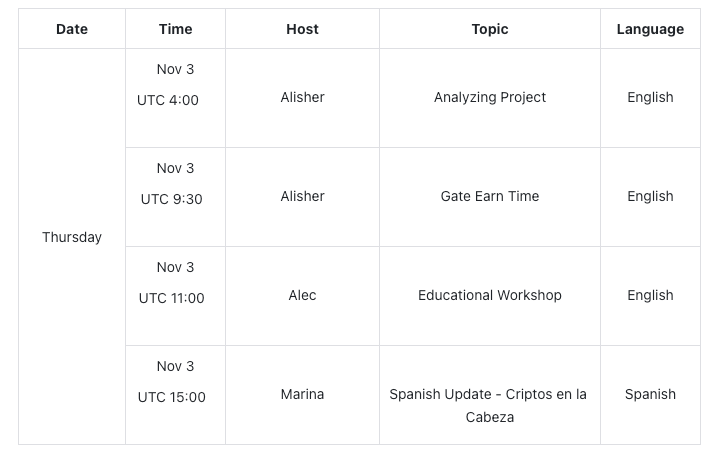Click the Analyzing Project topic
The image size is (722, 459).
point(490,97)
